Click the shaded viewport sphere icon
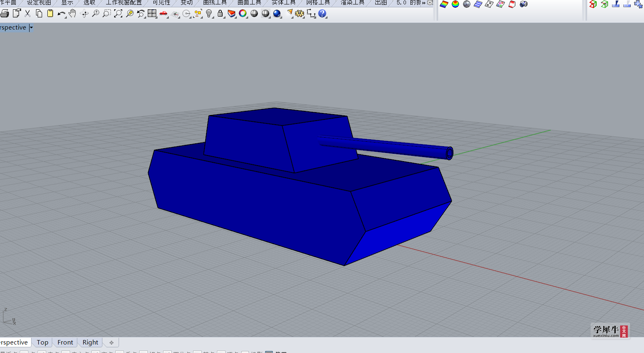644x353 pixels. [x=254, y=13]
